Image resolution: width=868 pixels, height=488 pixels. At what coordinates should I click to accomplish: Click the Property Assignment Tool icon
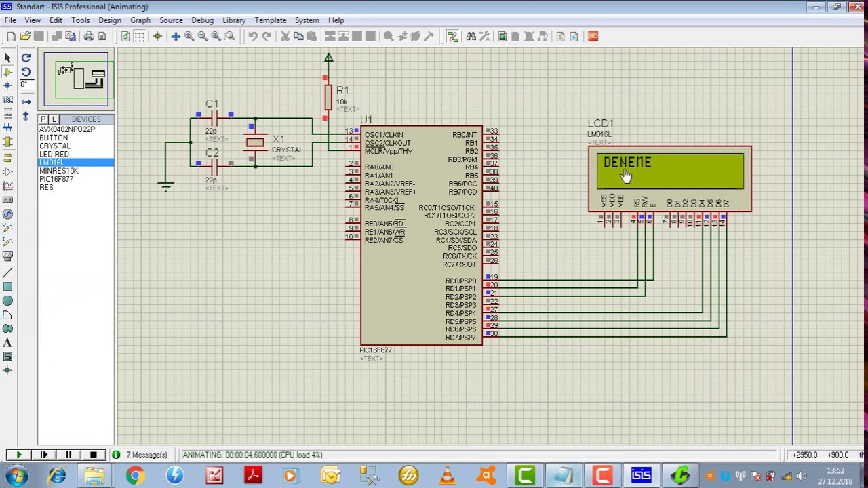pyautogui.click(x=484, y=37)
